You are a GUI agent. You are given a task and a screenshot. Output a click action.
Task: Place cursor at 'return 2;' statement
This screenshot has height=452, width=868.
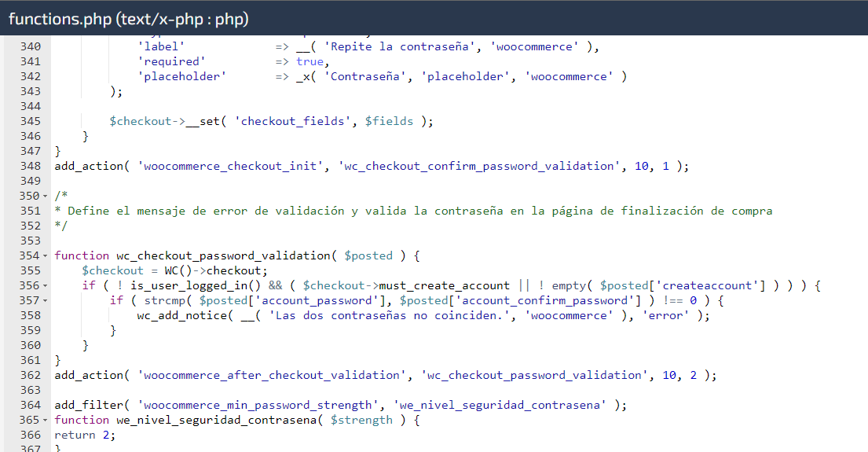85,435
